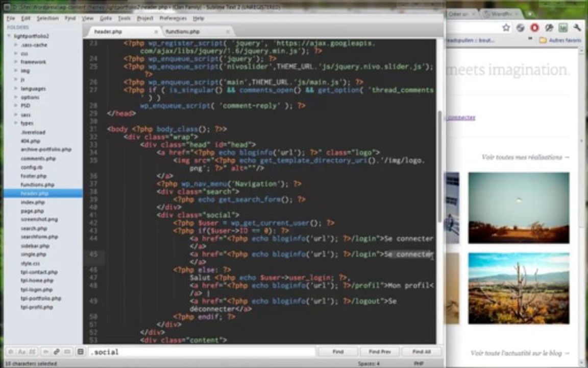The width and height of the screenshot is (588, 368).
Task: Open the Find menu
Action: tap(70, 18)
